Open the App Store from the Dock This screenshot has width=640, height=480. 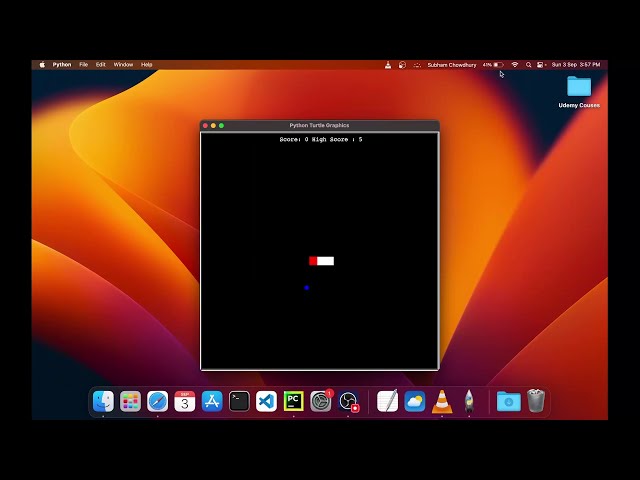point(212,401)
